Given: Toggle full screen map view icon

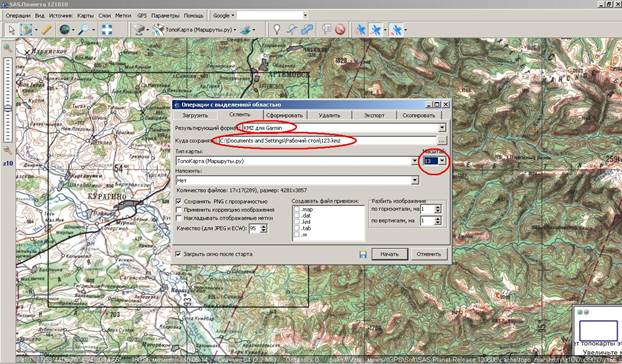Looking at the screenshot, I should pyautogui.click(x=107, y=30).
